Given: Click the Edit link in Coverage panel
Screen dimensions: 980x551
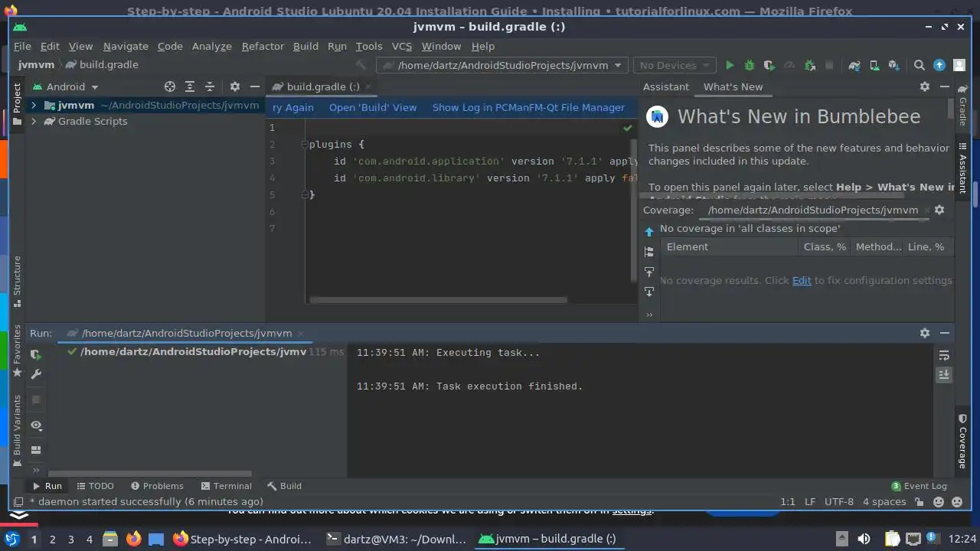Looking at the screenshot, I should [802, 281].
